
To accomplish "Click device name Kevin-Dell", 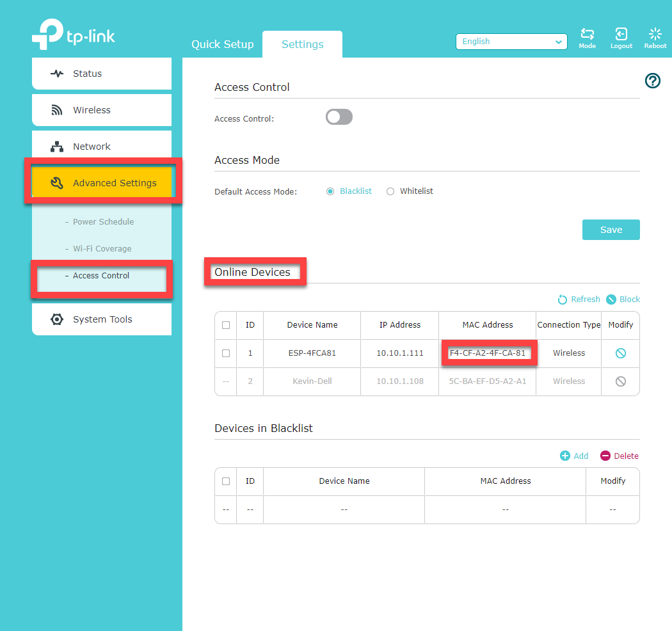I will tap(312, 381).
